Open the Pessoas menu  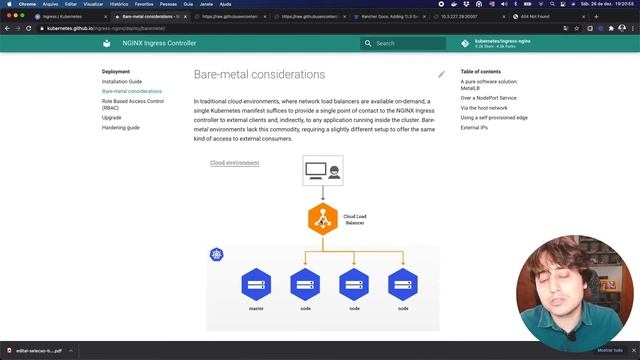[x=168, y=4]
